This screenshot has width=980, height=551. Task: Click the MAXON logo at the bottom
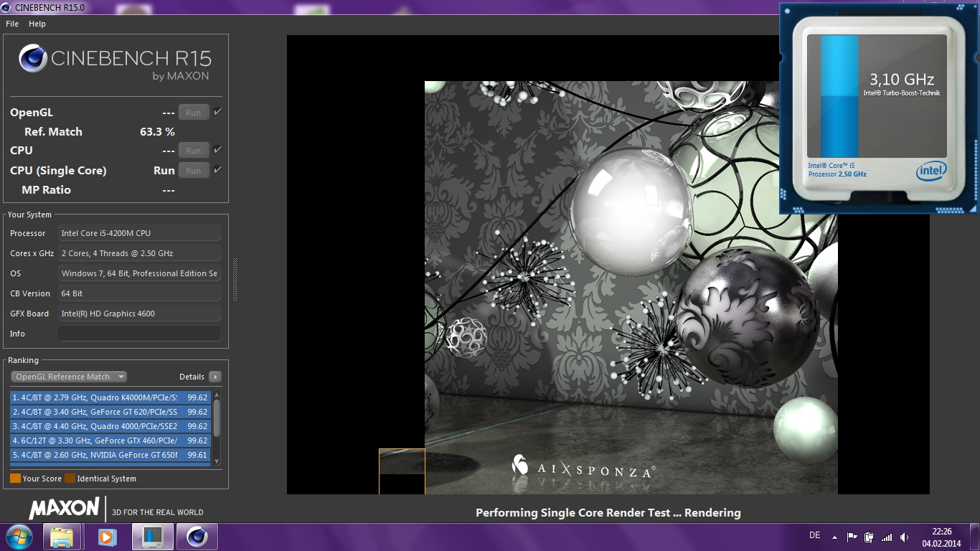pos(65,509)
